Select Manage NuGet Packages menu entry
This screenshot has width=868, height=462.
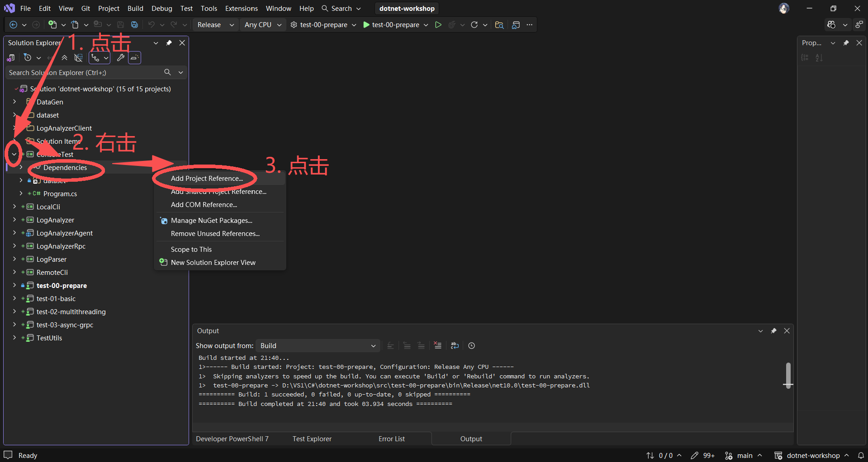(x=220, y=221)
